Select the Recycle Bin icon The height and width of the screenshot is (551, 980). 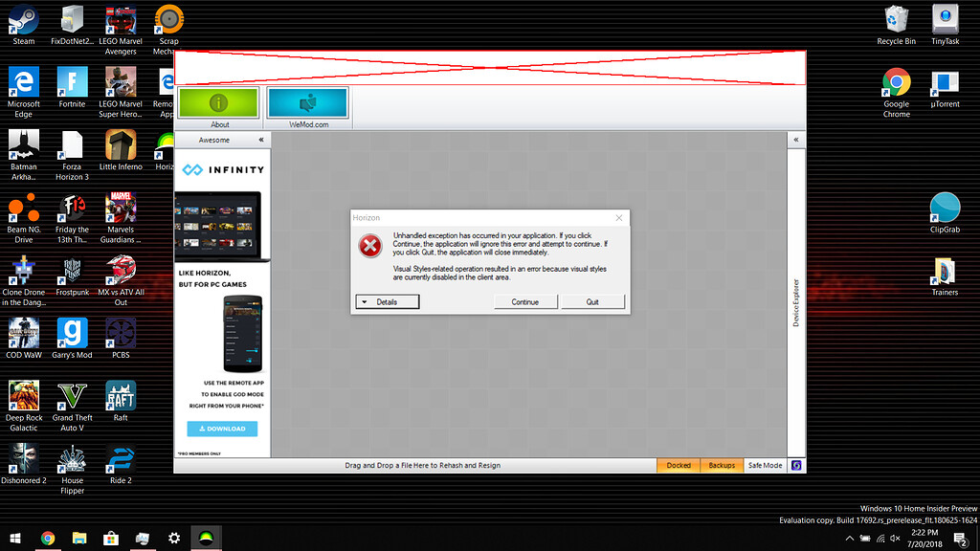tap(896, 25)
